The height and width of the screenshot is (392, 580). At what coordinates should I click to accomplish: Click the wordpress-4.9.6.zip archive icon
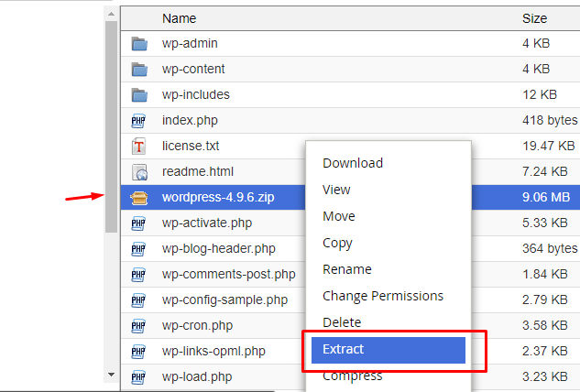click(x=139, y=198)
